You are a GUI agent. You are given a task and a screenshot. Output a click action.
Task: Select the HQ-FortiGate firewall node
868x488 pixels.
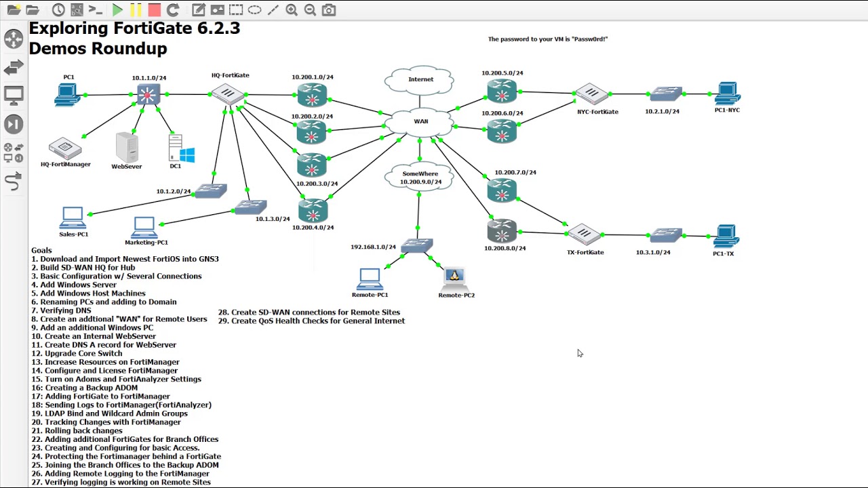pyautogui.click(x=228, y=94)
